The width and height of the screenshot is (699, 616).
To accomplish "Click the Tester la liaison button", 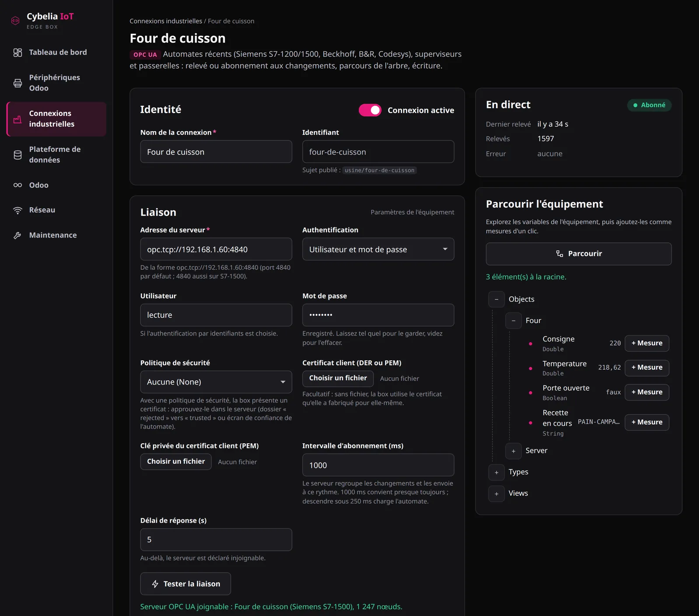I will pos(186,584).
